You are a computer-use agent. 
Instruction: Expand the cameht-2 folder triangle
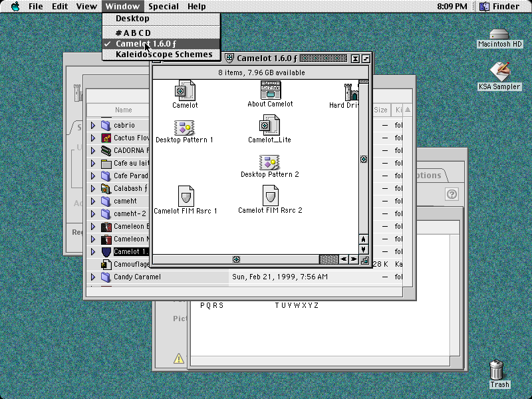point(93,213)
